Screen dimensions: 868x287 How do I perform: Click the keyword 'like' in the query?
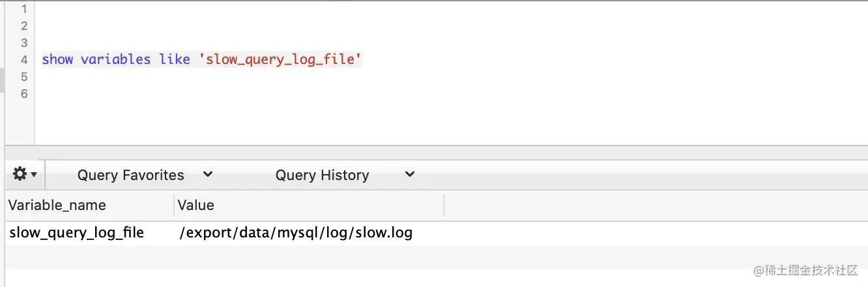[175, 59]
